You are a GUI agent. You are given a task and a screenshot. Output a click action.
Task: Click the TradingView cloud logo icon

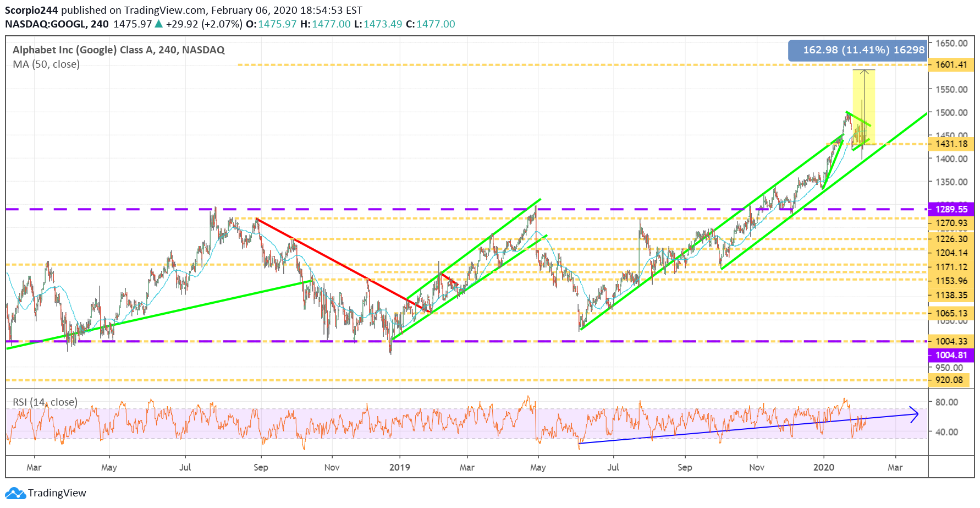(x=15, y=493)
